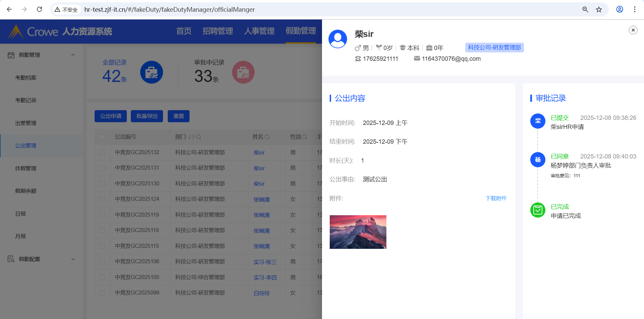Go back using the browser back arrow

point(9,9)
